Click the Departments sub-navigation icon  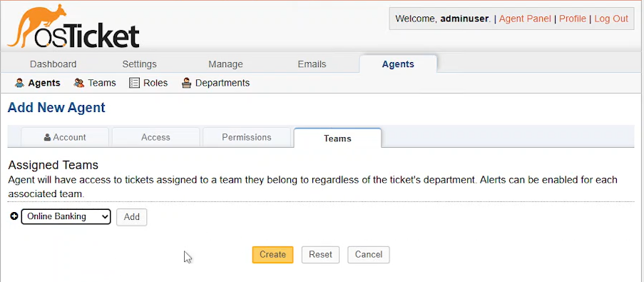click(186, 83)
